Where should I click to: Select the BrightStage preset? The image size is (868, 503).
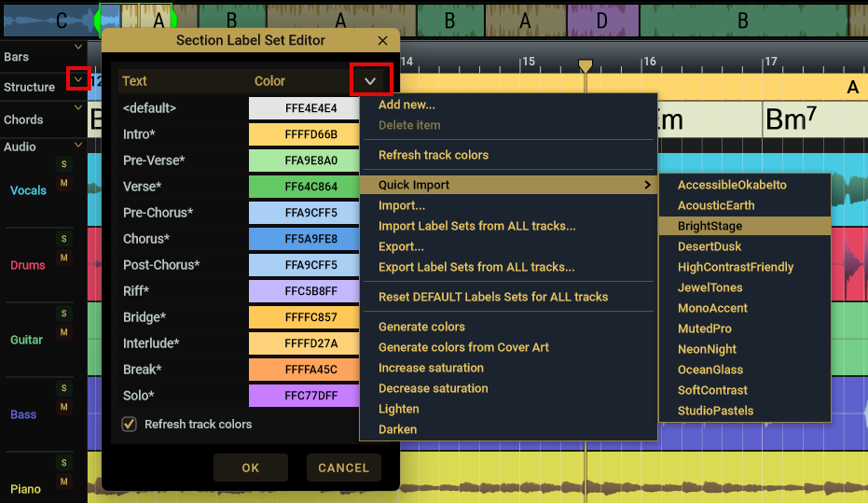(745, 226)
